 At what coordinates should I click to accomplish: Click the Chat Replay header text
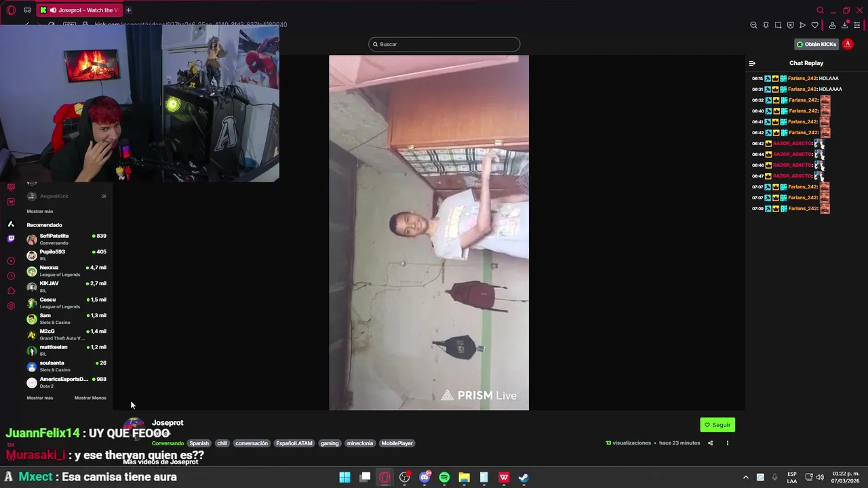tap(806, 63)
